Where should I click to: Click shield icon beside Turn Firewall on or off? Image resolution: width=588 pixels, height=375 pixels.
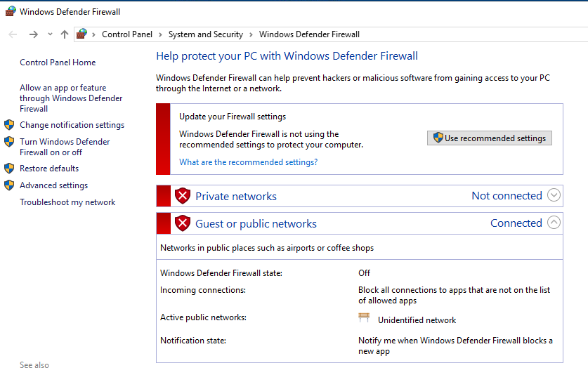click(x=9, y=142)
